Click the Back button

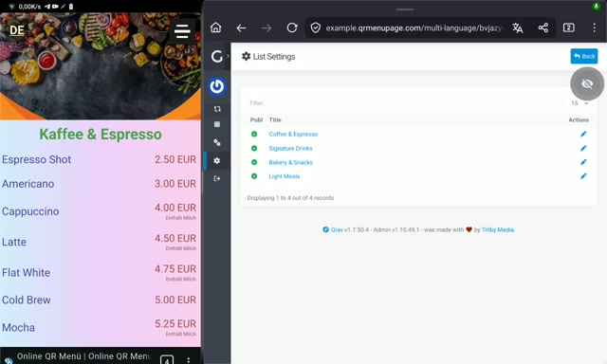584,56
